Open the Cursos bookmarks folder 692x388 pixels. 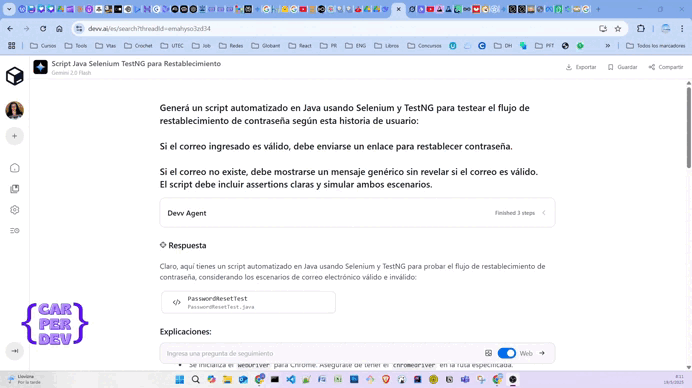pyautogui.click(x=43, y=45)
